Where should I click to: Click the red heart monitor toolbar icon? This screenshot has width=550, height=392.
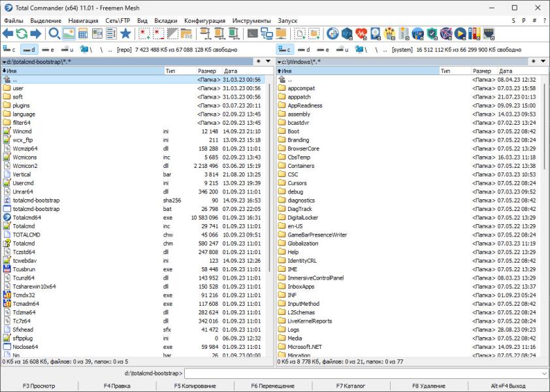(x=361, y=34)
